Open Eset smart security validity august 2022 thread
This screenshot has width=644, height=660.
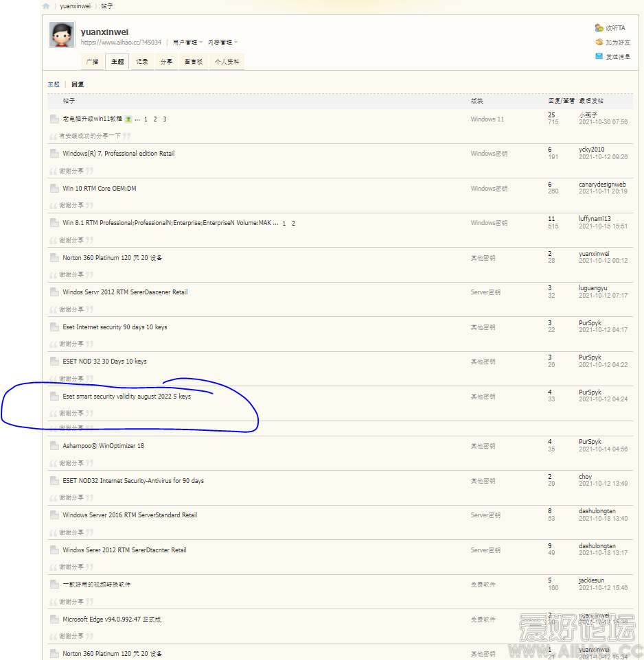126,397
